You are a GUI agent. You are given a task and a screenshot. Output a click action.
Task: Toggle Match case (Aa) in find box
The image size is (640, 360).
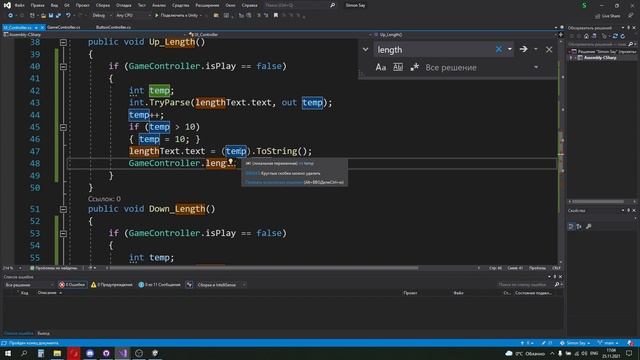380,67
